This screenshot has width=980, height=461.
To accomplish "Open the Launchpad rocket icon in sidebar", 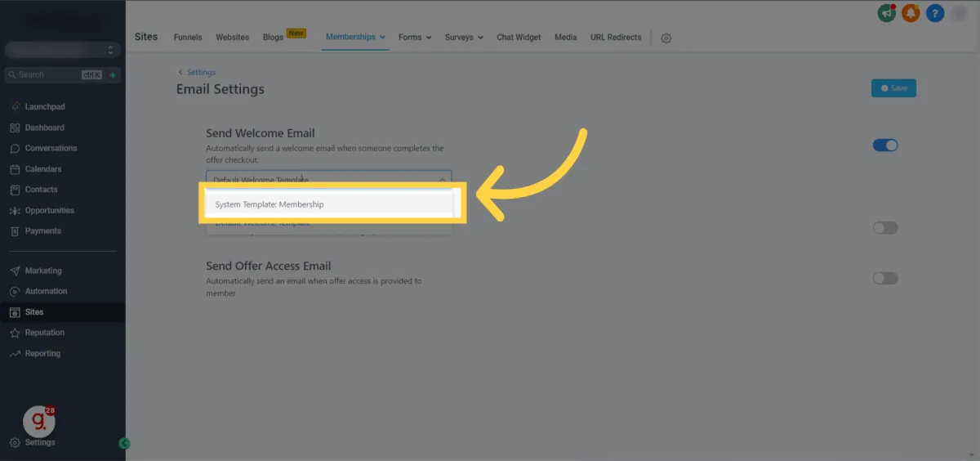I will (x=16, y=107).
